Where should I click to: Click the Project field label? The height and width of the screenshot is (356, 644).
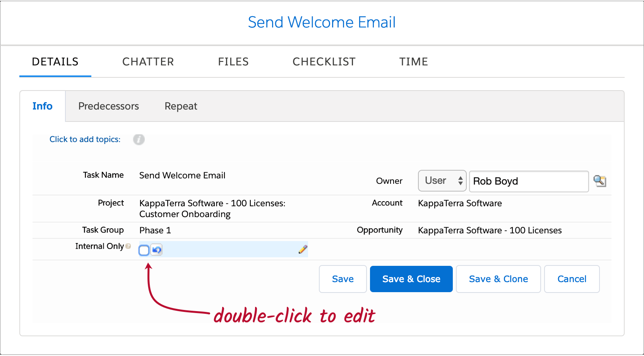111,203
